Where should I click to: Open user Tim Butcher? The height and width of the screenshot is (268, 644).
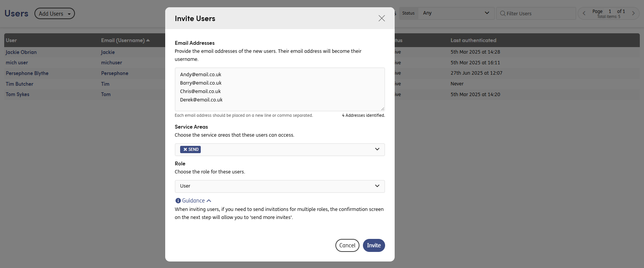point(20,84)
